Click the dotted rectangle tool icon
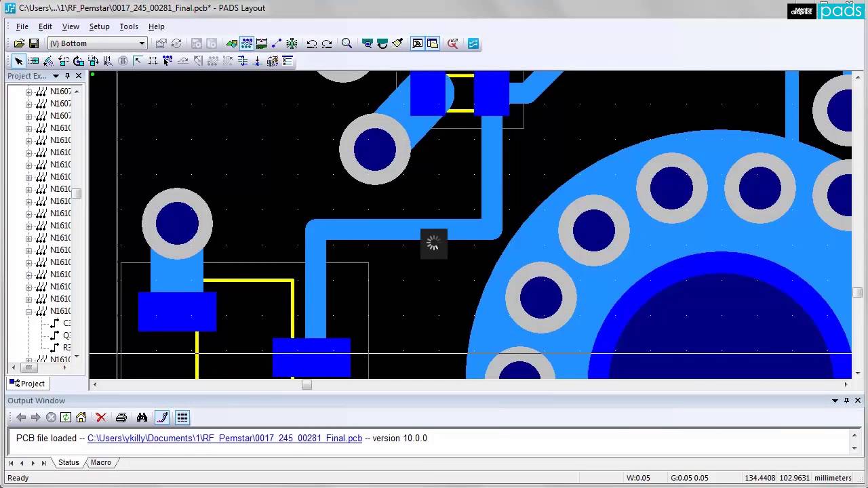 pyautogui.click(x=153, y=61)
